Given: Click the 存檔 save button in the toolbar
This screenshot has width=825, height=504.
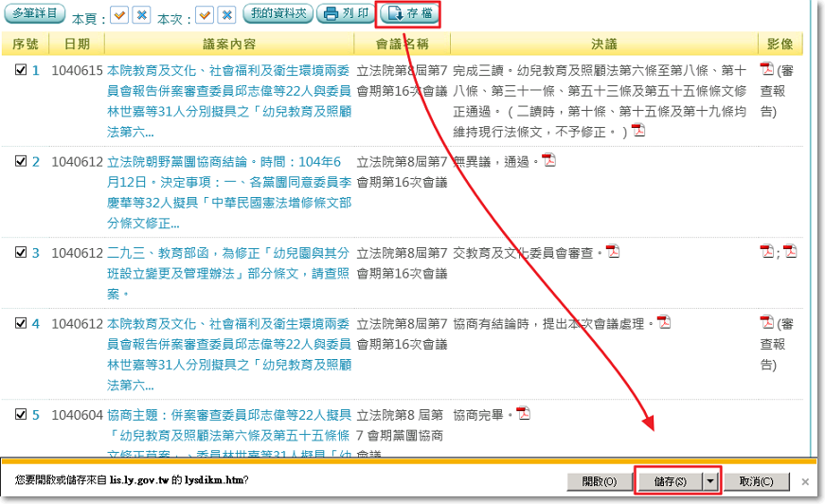Looking at the screenshot, I should pyautogui.click(x=408, y=14).
